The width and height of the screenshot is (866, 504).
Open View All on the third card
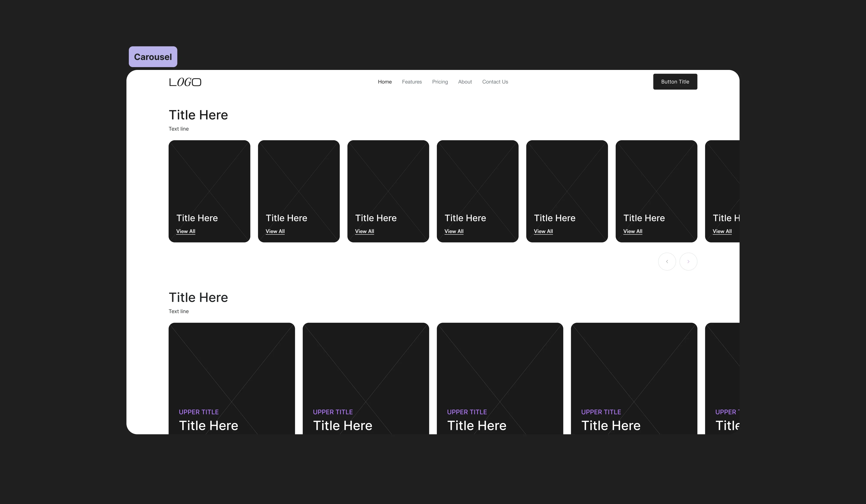[x=364, y=231]
